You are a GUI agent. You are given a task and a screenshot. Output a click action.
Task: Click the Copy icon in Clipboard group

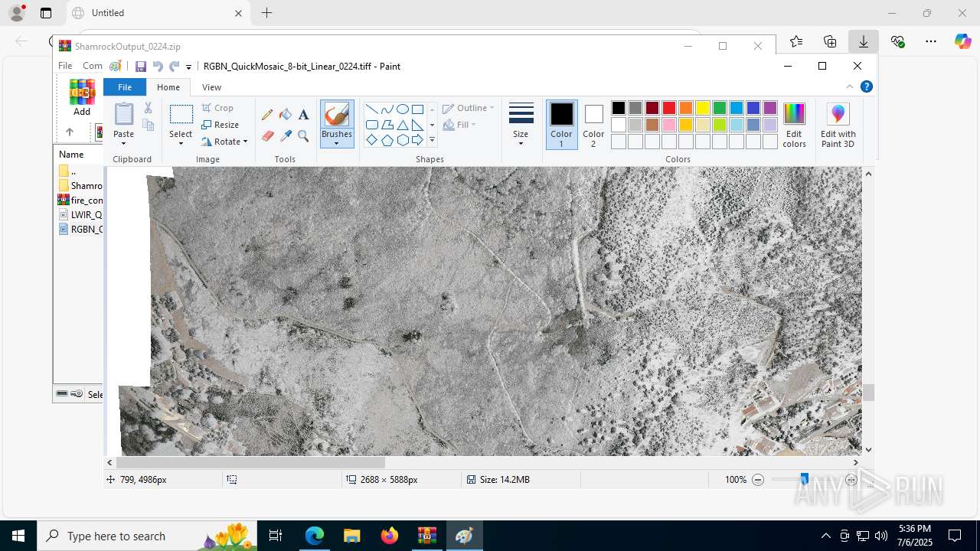(148, 126)
